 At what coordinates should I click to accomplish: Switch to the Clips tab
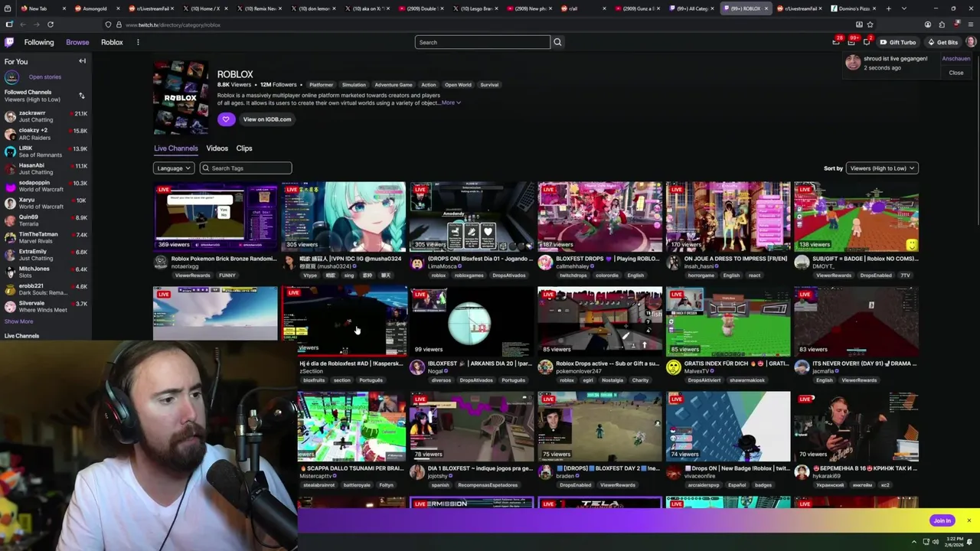[244, 148]
